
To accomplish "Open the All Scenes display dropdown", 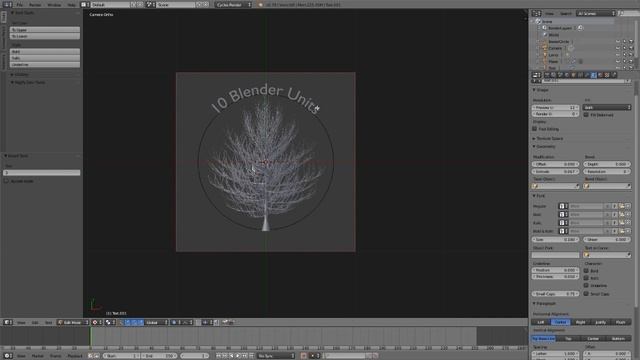I will tap(596, 13).
